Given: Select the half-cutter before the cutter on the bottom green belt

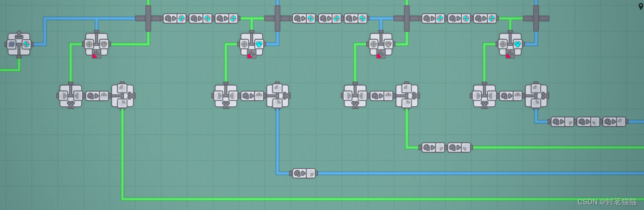Looking at the screenshot, I should point(71,95).
